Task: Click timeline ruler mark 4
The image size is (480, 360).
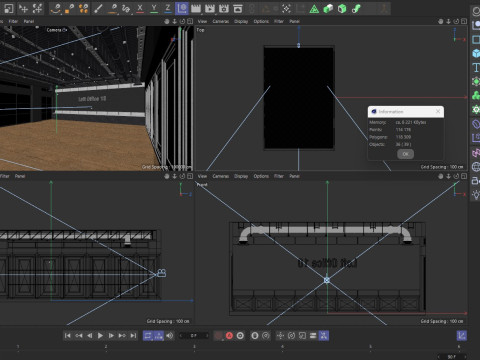Action: 282,347
